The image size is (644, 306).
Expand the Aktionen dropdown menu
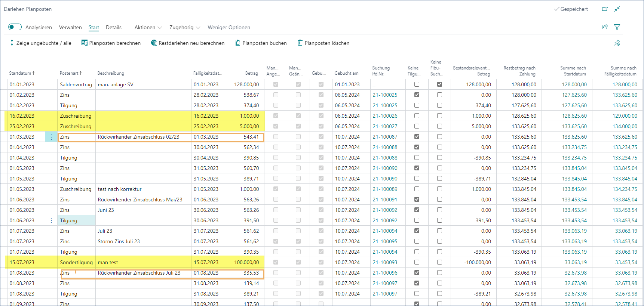pos(148,27)
